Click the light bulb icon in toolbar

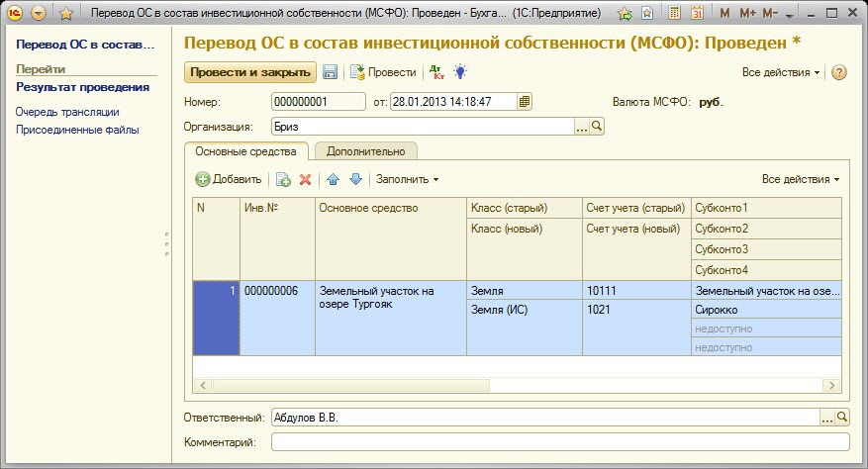click(460, 73)
